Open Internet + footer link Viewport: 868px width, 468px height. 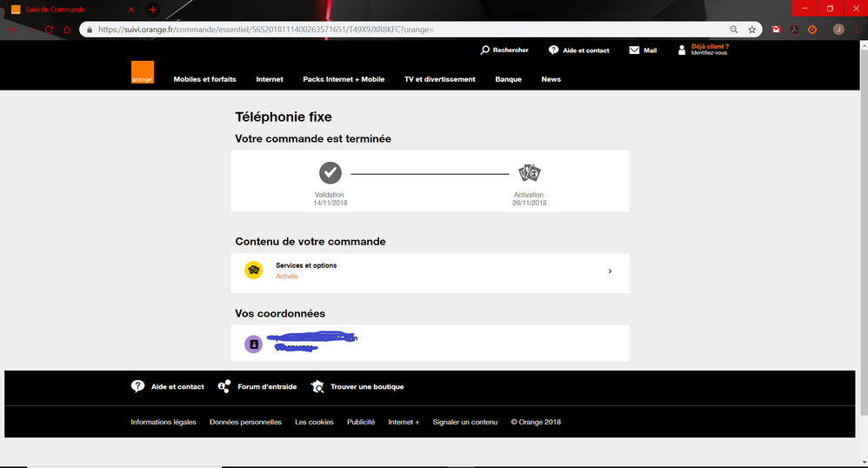[x=404, y=422]
